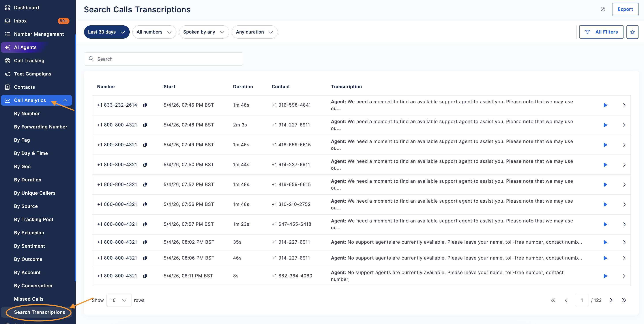Copy number +1 833-232-2614 with copy icon
644x324 pixels.
click(x=145, y=105)
